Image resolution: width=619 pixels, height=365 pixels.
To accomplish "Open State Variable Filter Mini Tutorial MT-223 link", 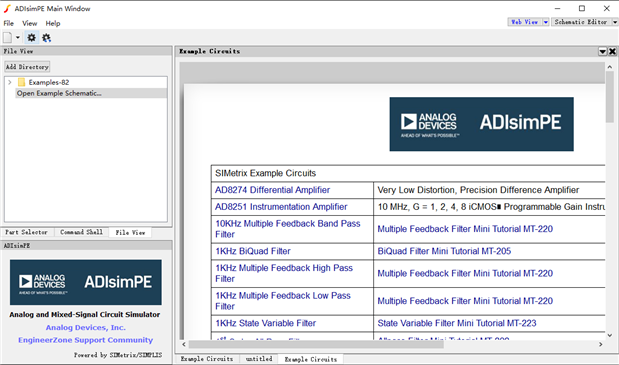I will coord(457,323).
